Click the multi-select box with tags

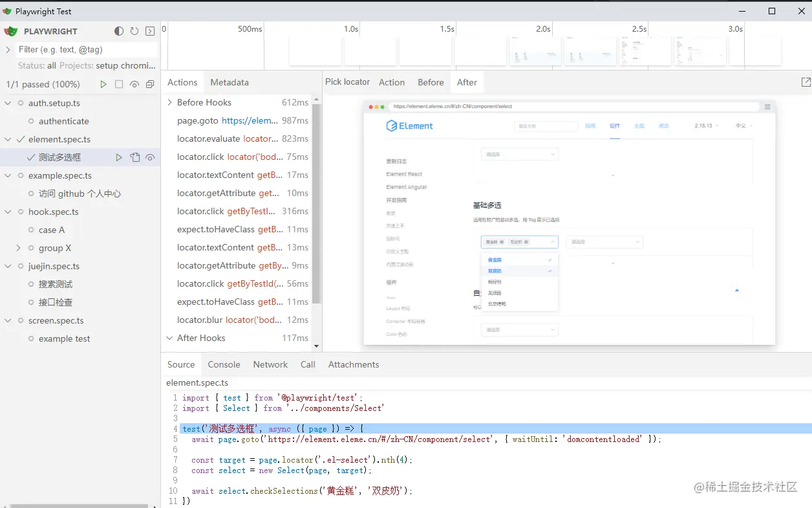coord(519,241)
